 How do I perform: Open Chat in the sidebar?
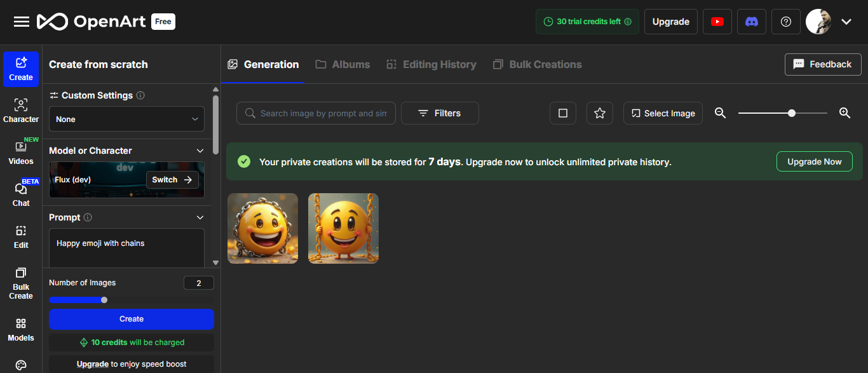21,195
